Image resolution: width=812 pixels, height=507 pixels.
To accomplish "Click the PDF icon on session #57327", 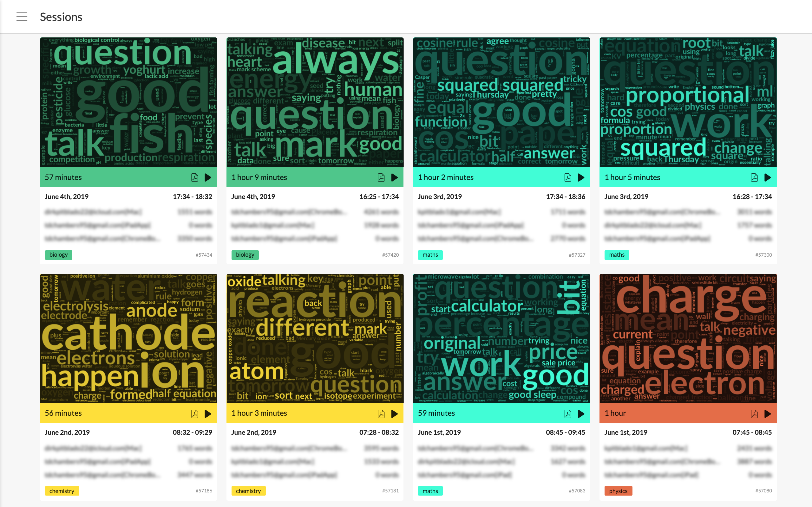I will click(568, 176).
